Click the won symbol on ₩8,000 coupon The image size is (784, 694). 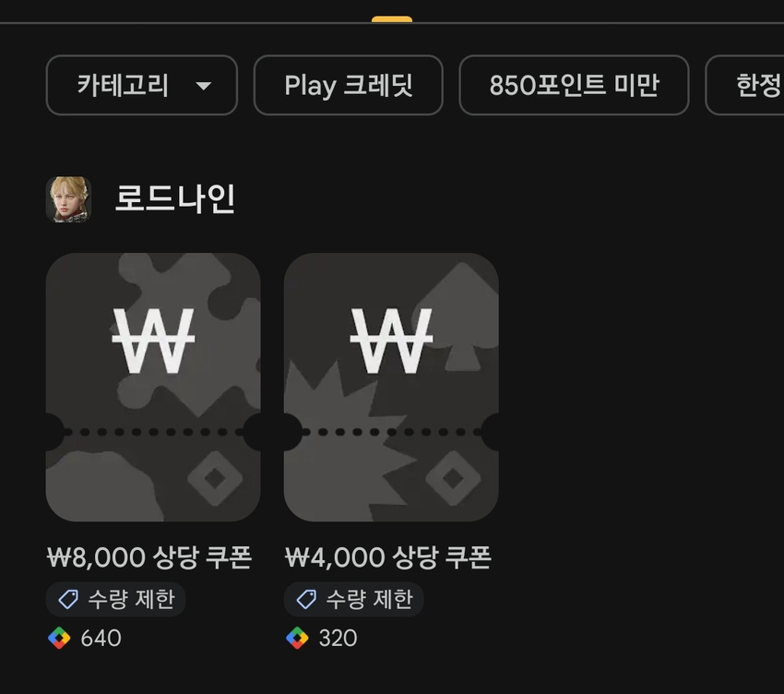pos(153,341)
